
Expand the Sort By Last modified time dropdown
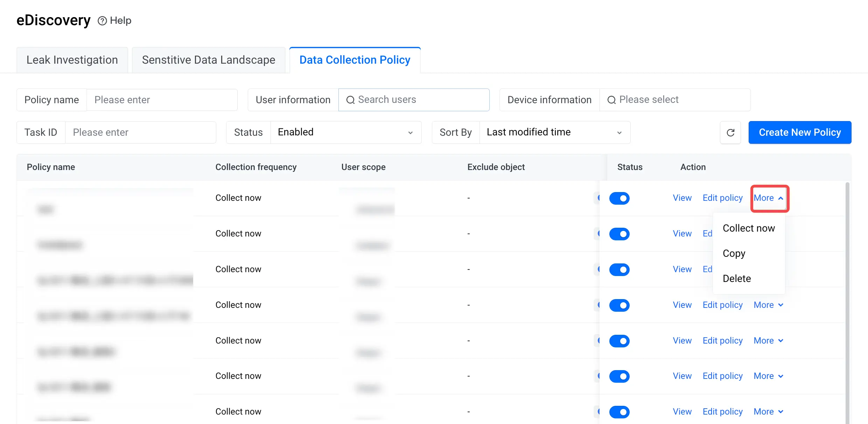click(555, 133)
